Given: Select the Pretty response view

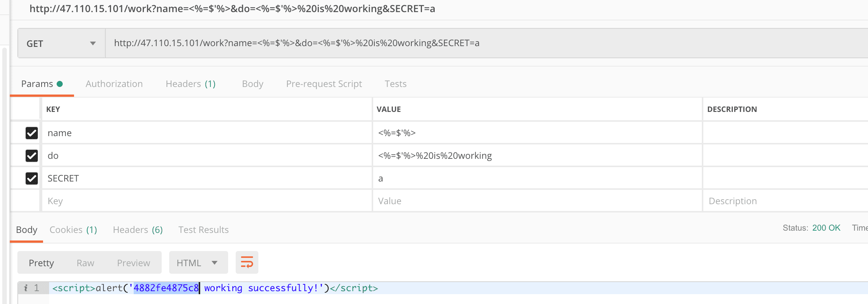Looking at the screenshot, I should [x=42, y=263].
